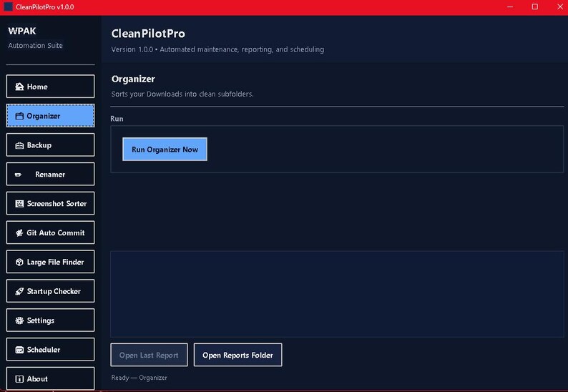Run Organizer Now
This screenshot has height=392, width=568.
(165, 150)
